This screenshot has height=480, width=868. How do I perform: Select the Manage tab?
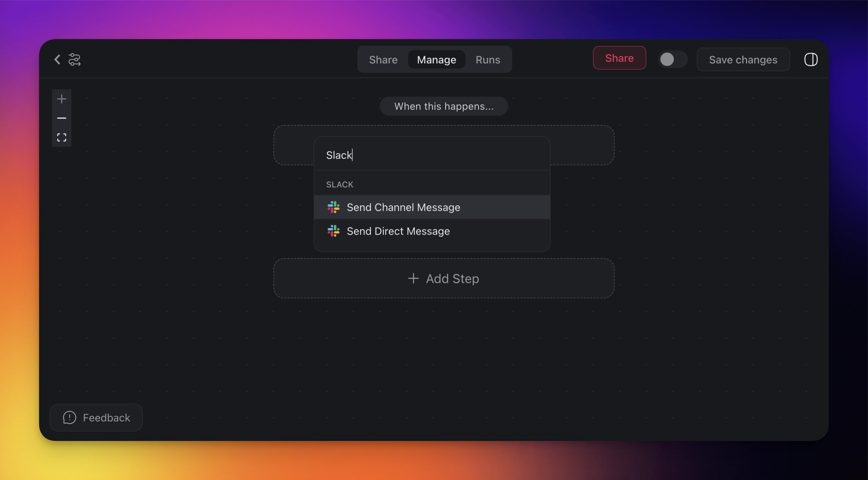tap(436, 60)
